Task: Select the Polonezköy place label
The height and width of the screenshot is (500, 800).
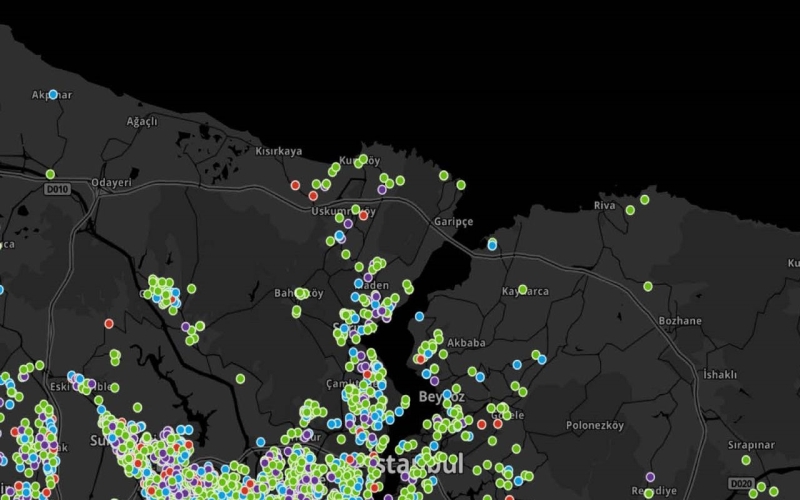Action: (594, 425)
